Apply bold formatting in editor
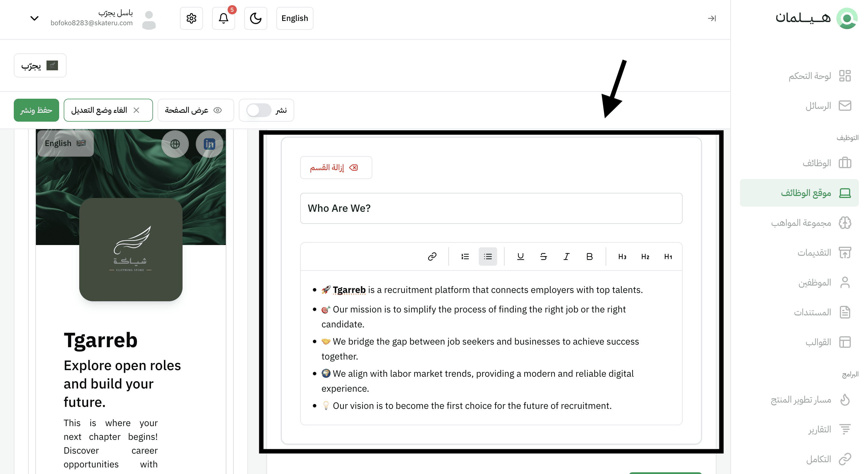 click(589, 257)
